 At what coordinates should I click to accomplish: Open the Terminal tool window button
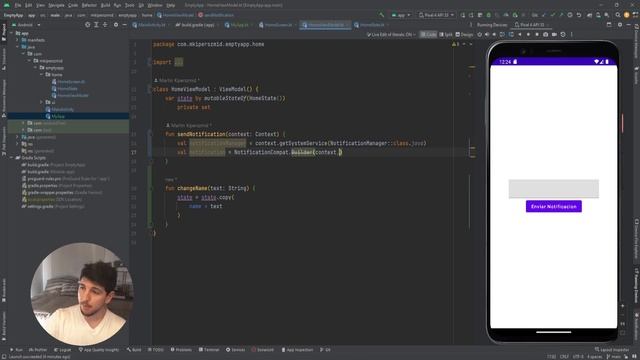[x=209, y=350]
